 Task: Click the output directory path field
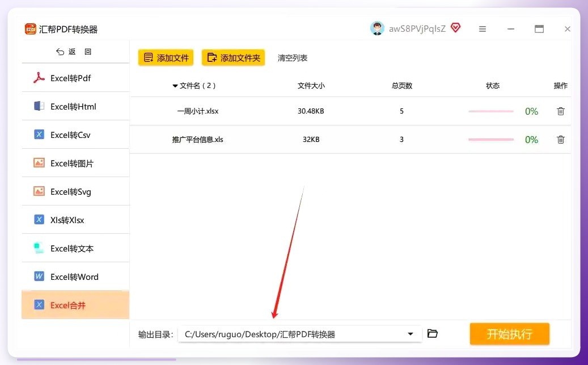point(300,334)
